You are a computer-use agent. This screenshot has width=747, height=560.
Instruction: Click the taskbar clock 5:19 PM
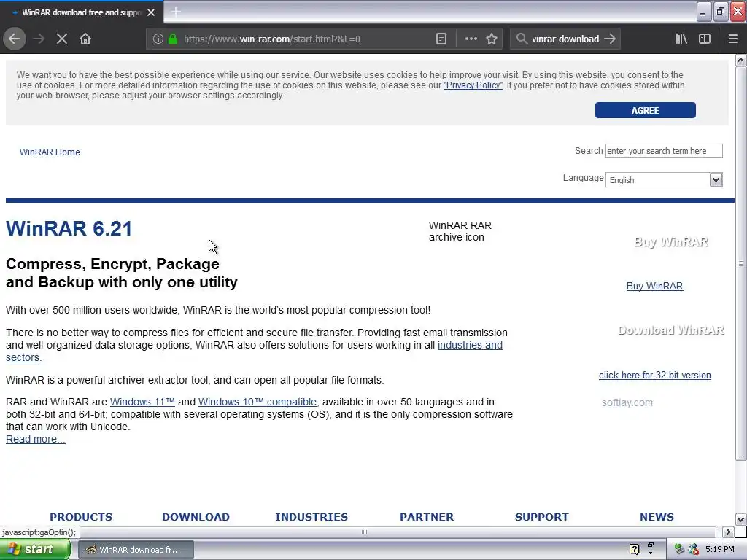(x=720, y=549)
